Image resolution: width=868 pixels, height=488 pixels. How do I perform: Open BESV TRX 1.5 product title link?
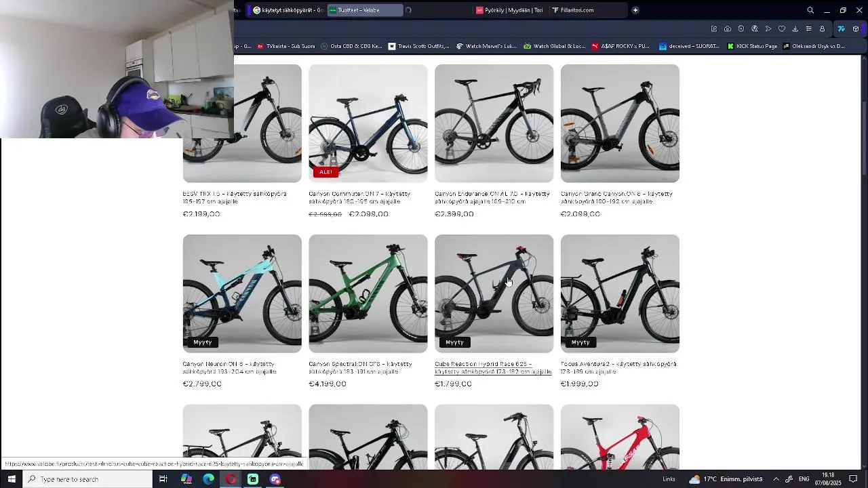(x=235, y=197)
